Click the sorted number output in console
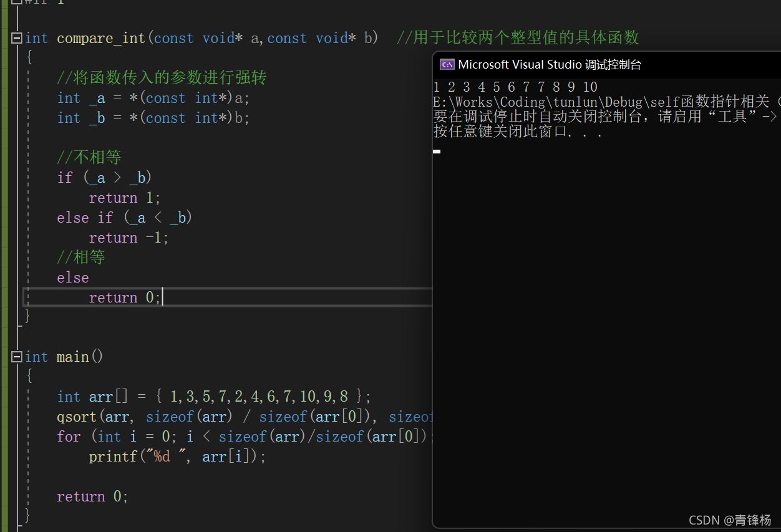 click(x=515, y=87)
